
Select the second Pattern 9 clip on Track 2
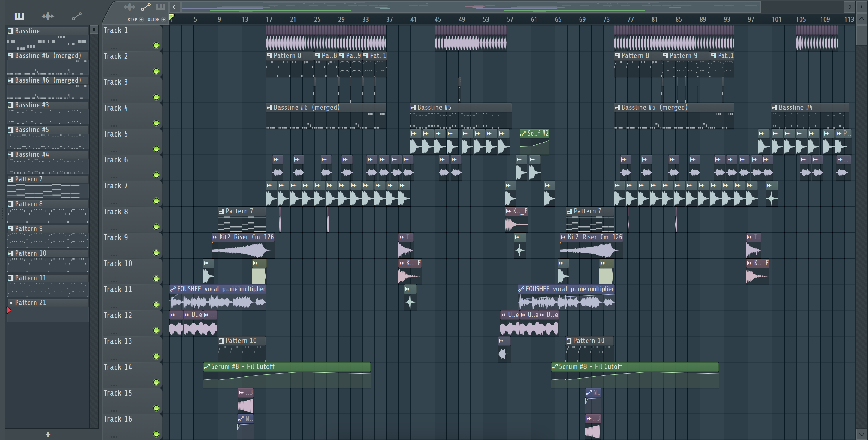686,64
